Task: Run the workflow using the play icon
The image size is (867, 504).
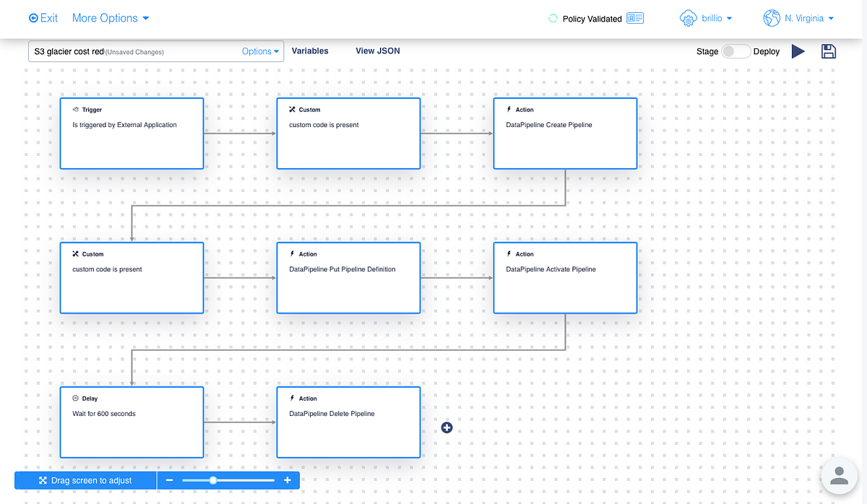Action: click(x=798, y=51)
